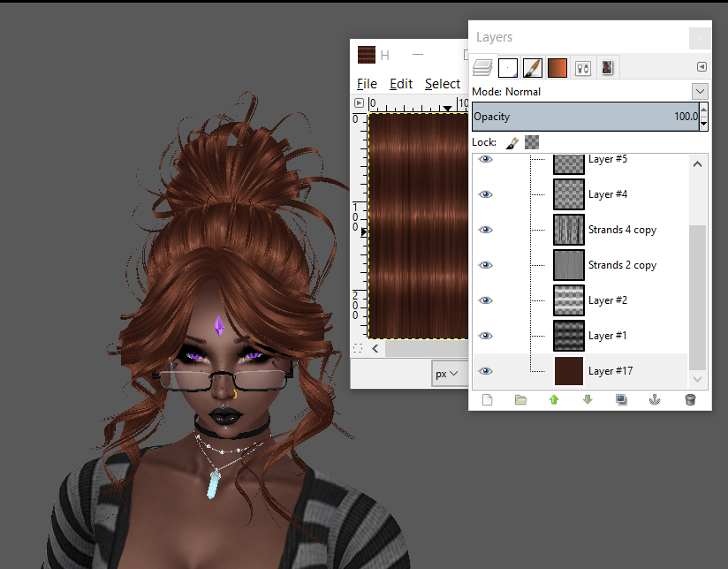This screenshot has width=728, height=569.
Task: Click the Layer #5 name
Action: (x=608, y=159)
